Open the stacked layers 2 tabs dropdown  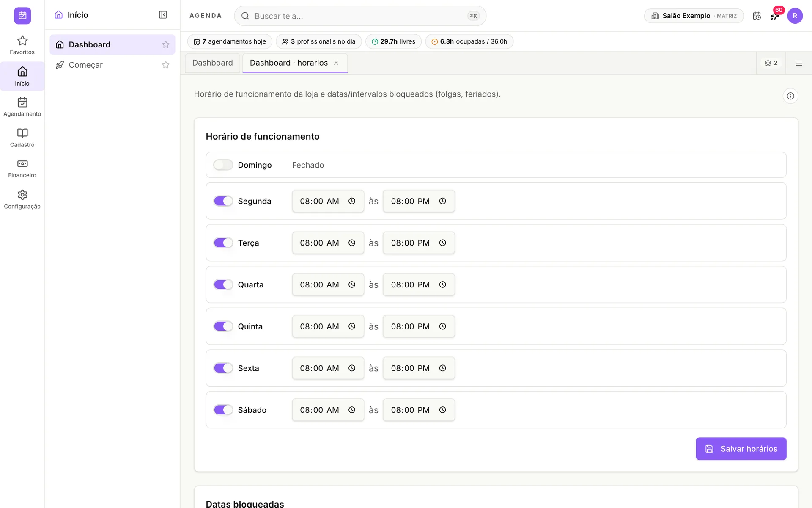[771, 63]
